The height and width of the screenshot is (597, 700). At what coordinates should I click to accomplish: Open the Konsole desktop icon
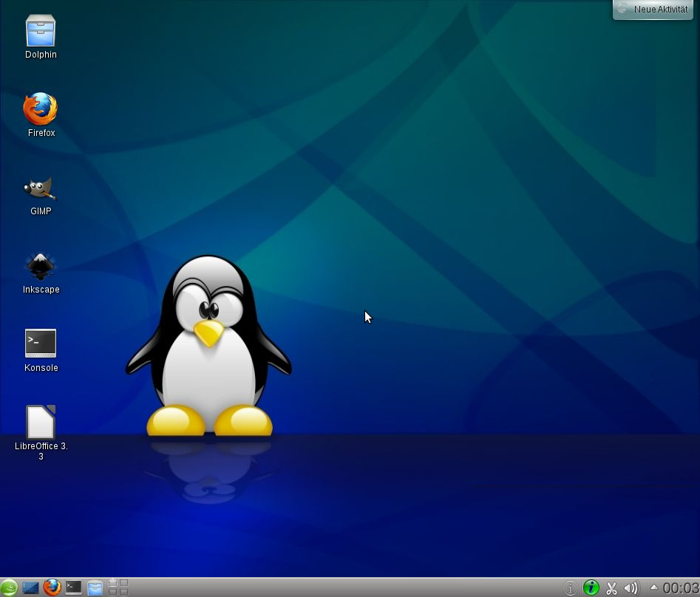pos(41,351)
